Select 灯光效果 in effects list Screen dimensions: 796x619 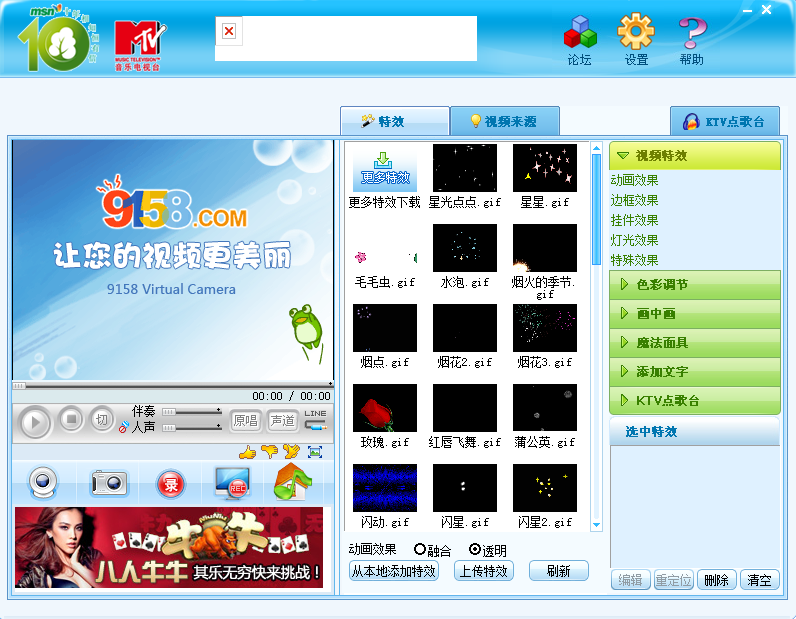pos(634,240)
